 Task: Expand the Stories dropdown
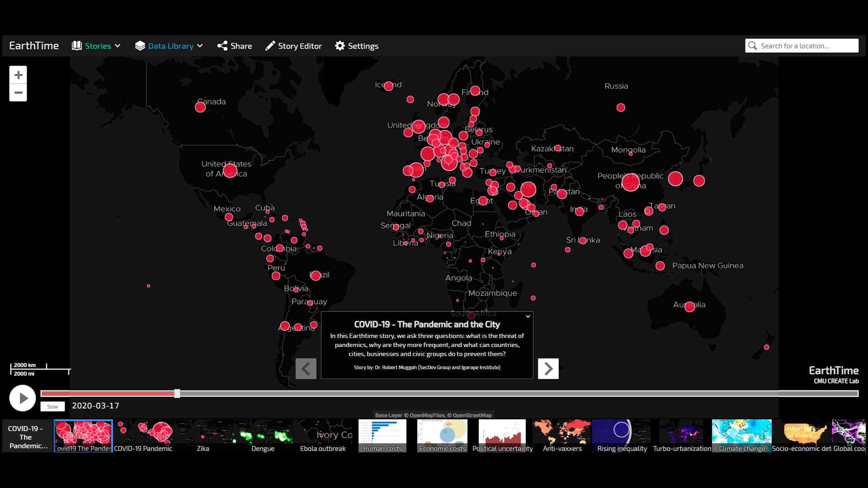click(x=96, y=46)
